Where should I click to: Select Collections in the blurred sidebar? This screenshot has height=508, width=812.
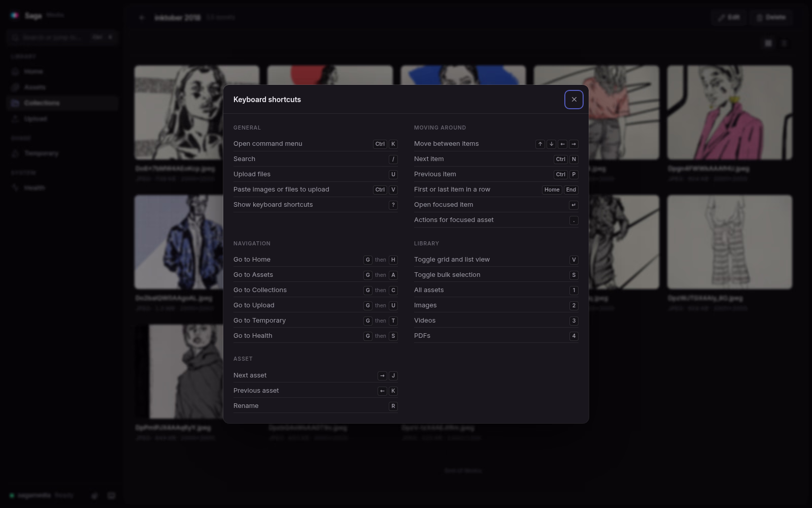click(x=63, y=103)
